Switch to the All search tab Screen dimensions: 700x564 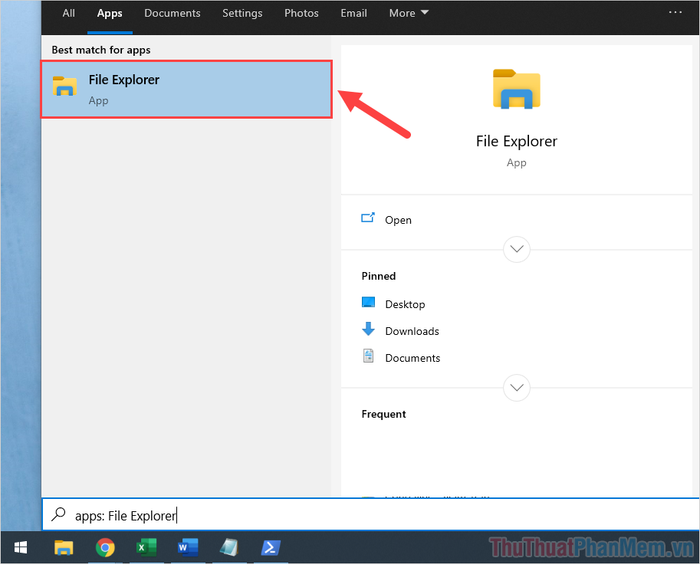coord(69,13)
